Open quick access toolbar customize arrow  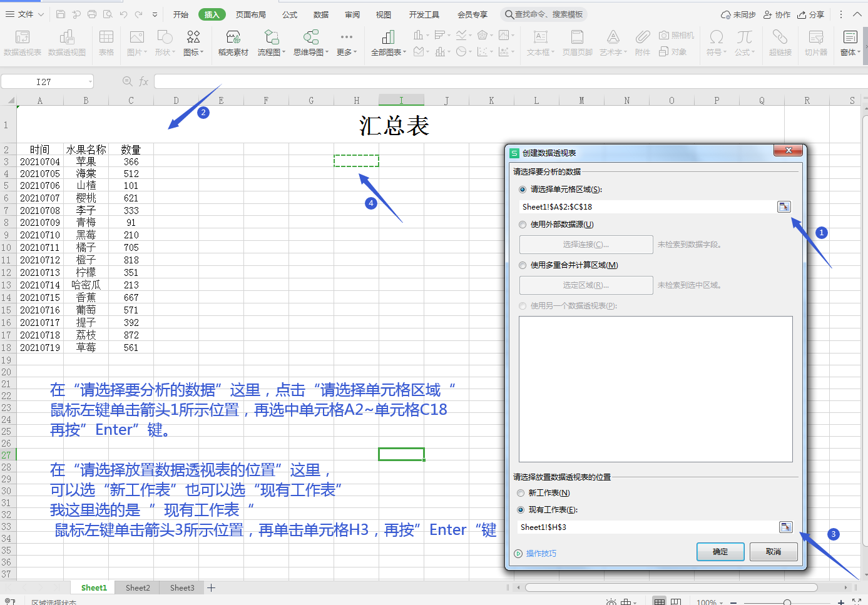coord(155,14)
